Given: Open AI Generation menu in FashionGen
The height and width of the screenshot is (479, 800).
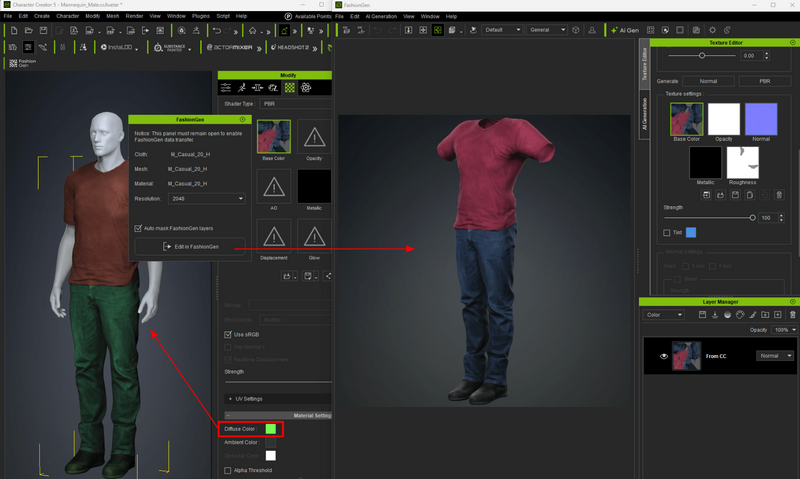Looking at the screenshot, I should pyautogui.click(x=381, y=16).
